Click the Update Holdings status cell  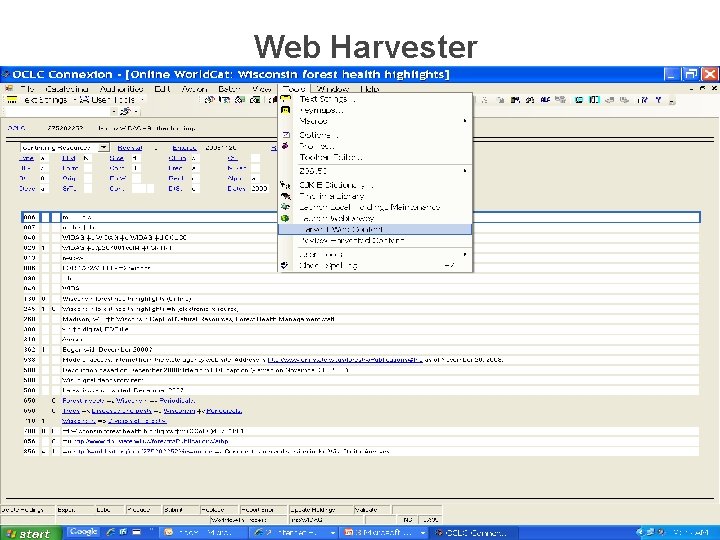click(x=320, y=510)
